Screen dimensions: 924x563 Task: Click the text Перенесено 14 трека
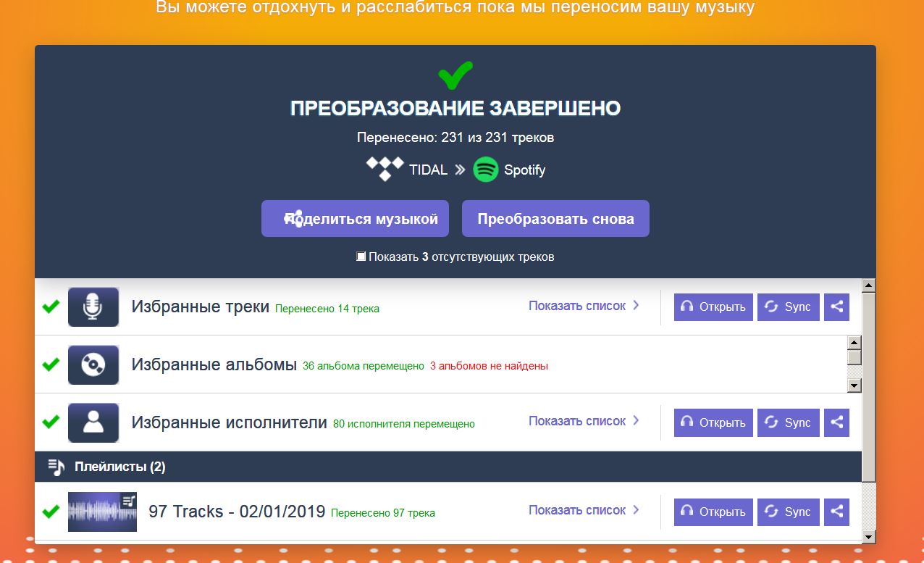coord(327,309)
